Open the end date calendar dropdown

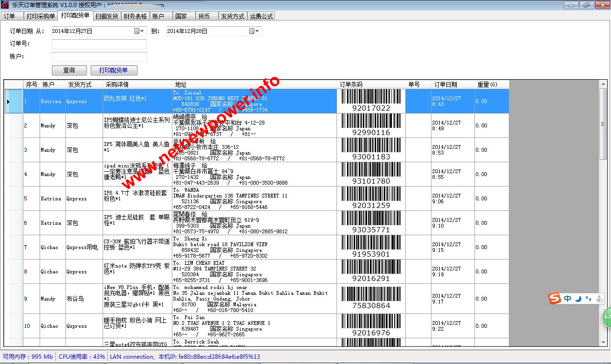coord(254,31)
